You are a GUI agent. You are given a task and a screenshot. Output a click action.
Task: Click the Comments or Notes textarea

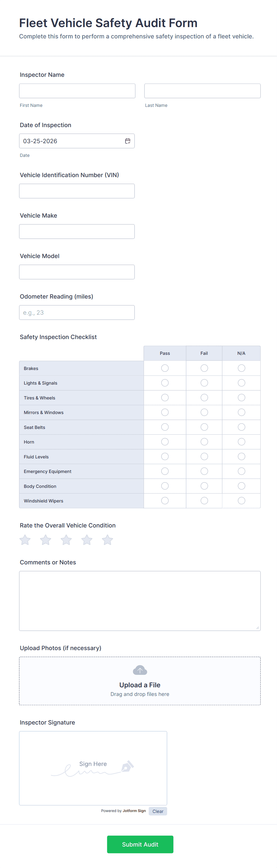[x=139, y=600]
